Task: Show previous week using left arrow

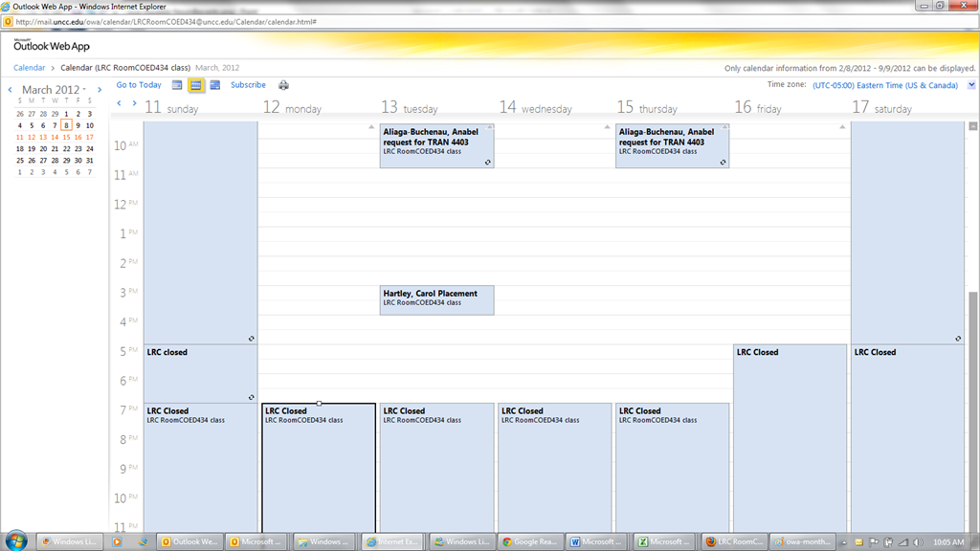Action: [120, 103]
